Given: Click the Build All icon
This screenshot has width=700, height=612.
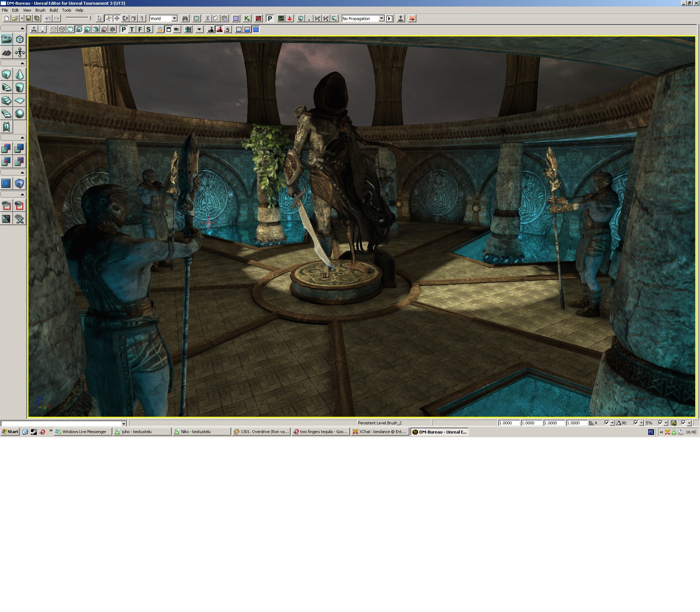Looking at the screenshot, I should (x=334, y=19).
